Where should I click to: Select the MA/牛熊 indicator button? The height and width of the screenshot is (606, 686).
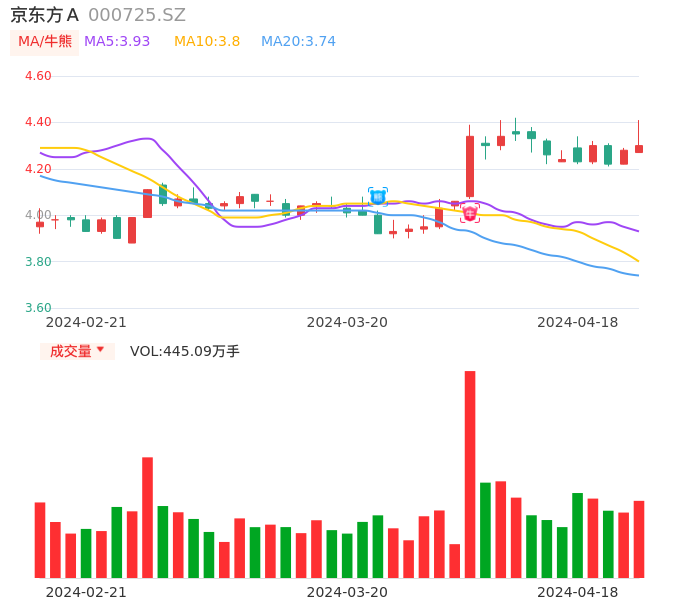click(45, 42)
